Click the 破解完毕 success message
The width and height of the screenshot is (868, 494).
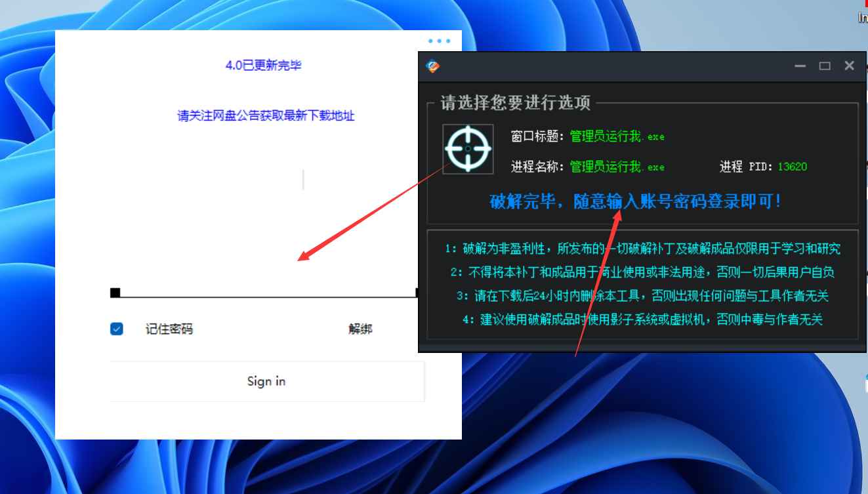click(635, 202)
